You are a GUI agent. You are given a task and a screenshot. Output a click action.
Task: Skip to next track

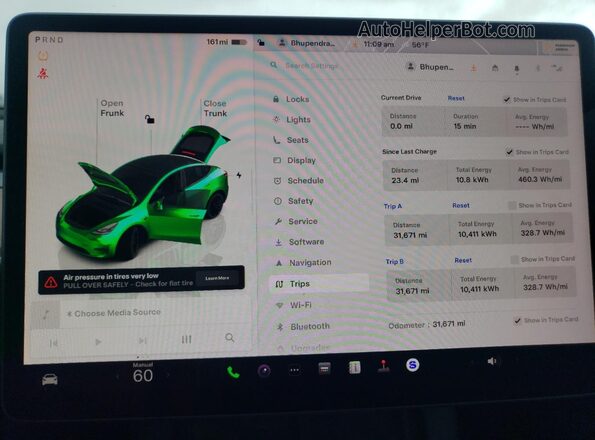(142, 341)
